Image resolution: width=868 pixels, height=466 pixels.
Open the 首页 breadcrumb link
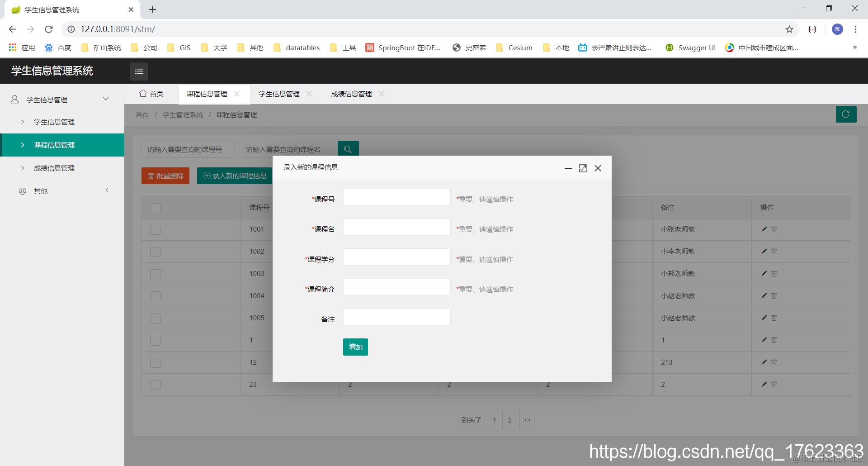(142, 114)
